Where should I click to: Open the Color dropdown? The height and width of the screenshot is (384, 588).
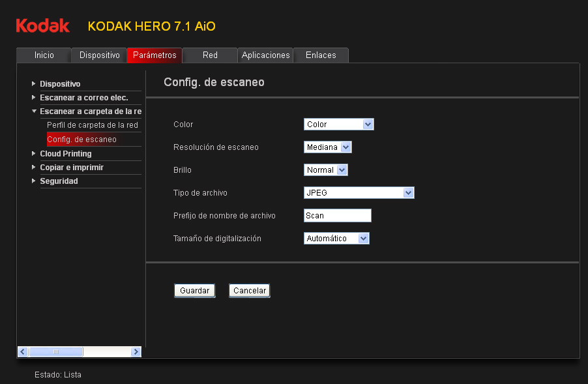(x=338, y=124)
